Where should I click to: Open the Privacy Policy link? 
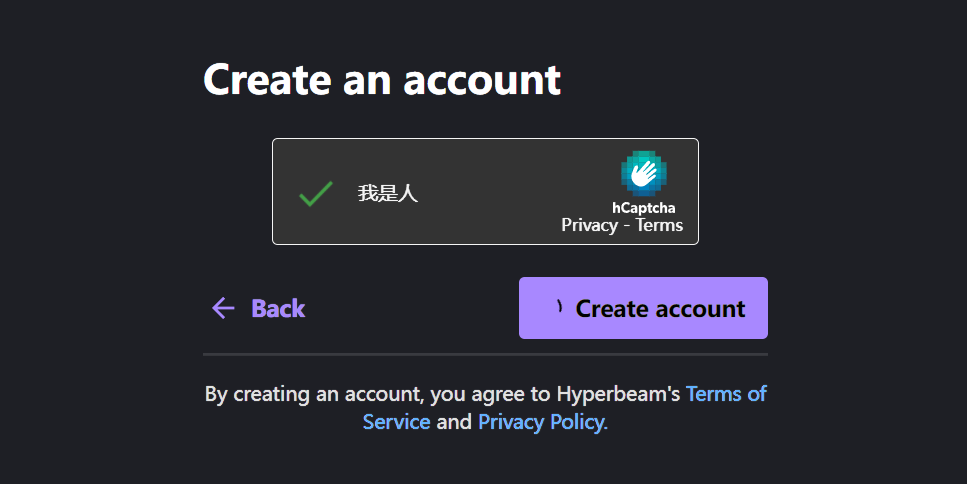pyautogui.click(x=543, y=422)
